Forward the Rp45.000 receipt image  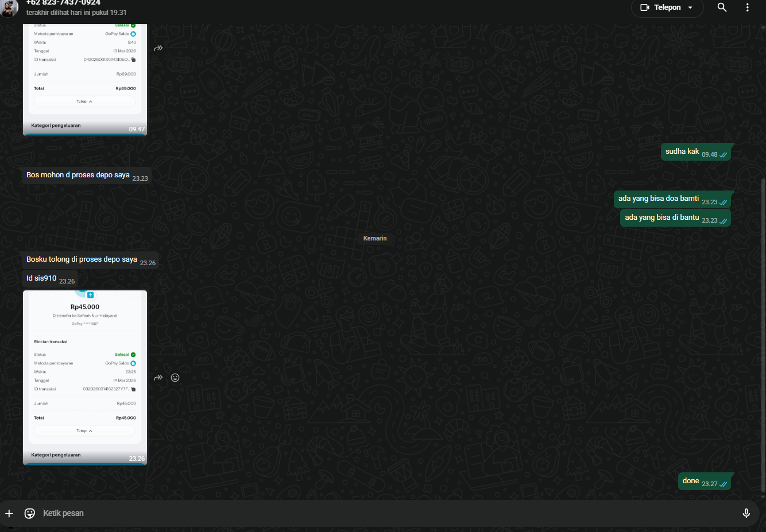158,378
